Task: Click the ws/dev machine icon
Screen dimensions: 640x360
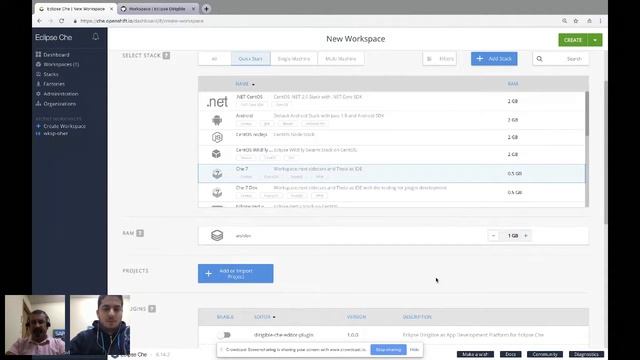Action: (x=217, y=236)
